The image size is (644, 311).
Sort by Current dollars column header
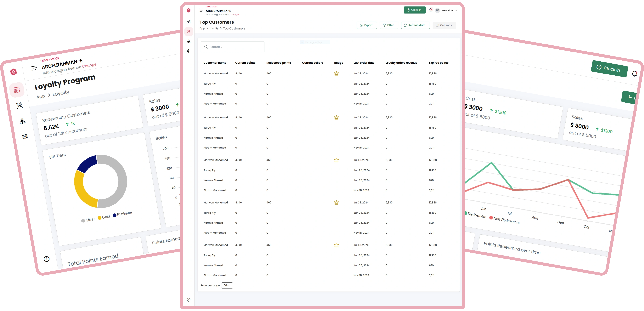point(312,63)
